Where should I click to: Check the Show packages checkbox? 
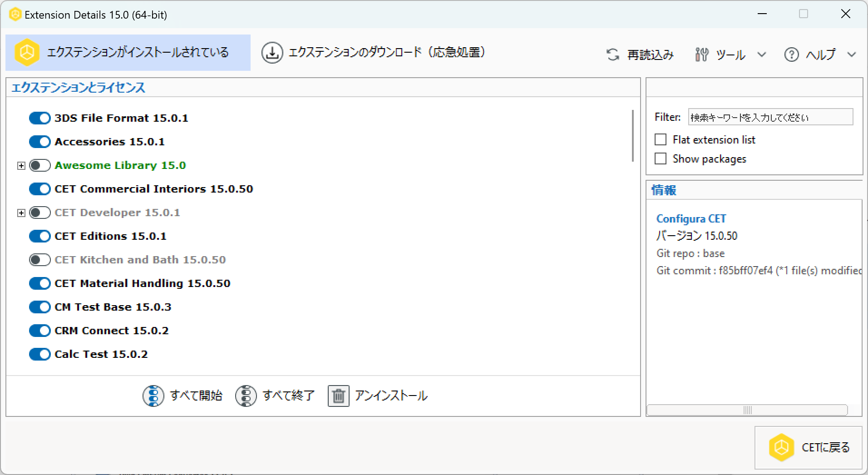click(x=661, y=158)
